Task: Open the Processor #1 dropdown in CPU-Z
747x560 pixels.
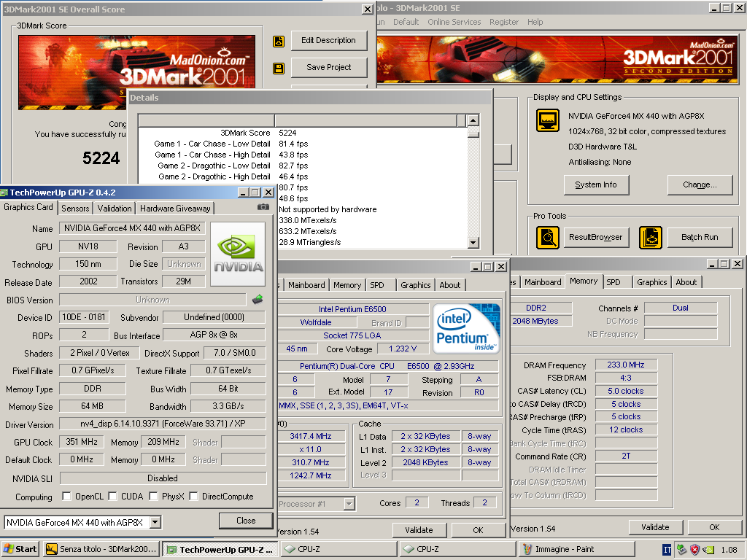Action: pos(349,503)
